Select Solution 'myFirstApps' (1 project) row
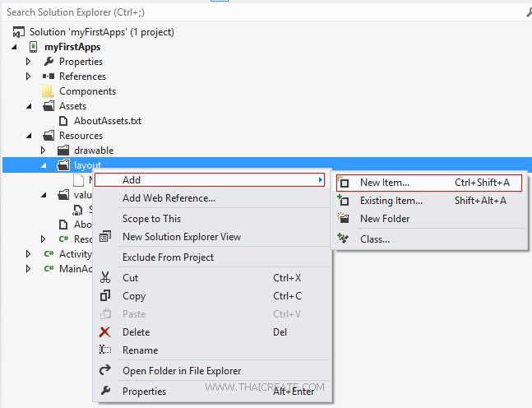 tap(102, 32)
